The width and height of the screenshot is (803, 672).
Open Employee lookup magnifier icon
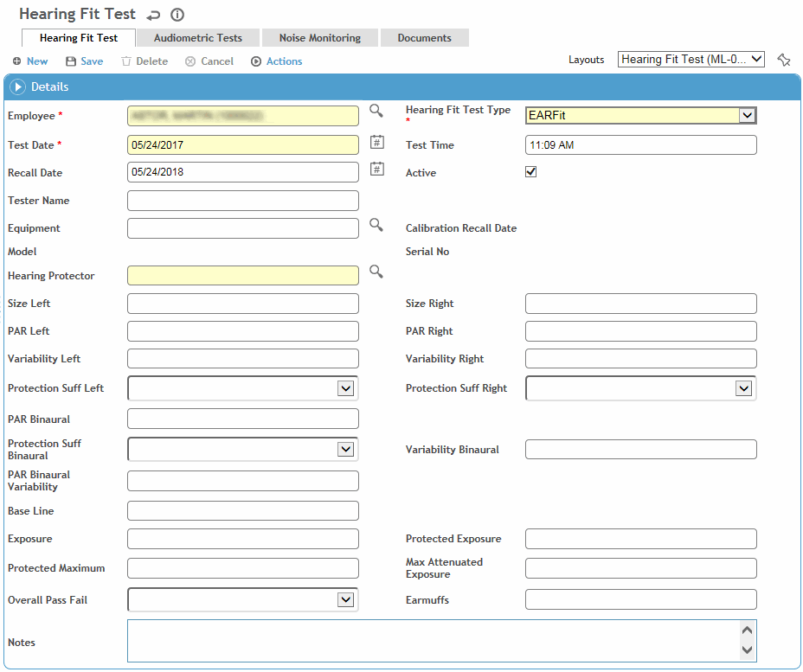point(376,111)
